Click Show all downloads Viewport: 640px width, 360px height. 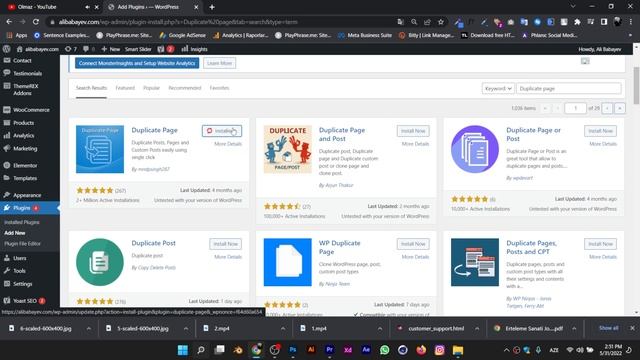(609, 328)
